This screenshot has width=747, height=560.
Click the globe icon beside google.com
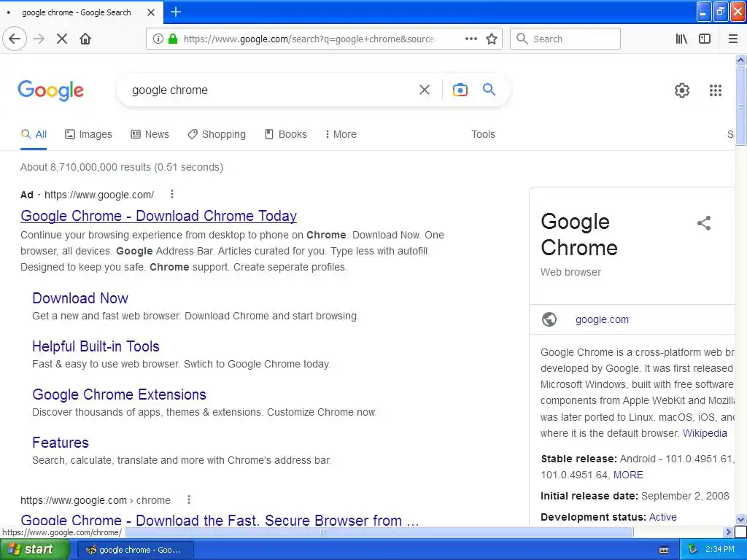[549, 319]
